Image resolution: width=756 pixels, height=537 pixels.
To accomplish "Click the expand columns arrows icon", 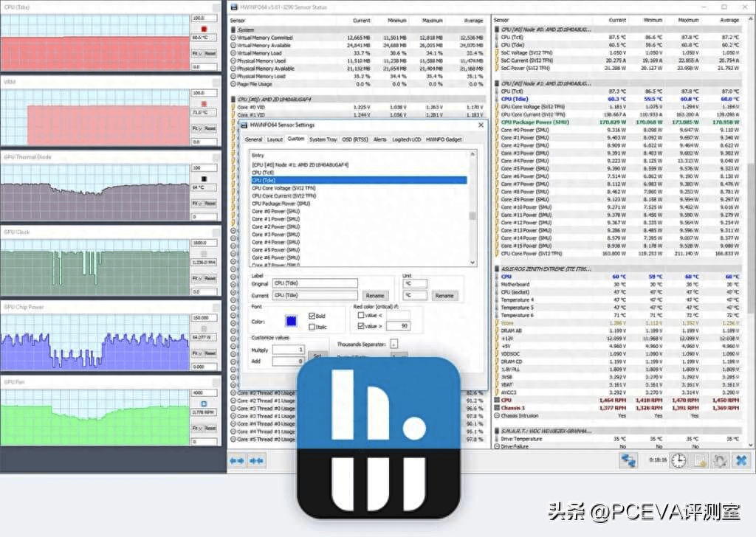I will [x=237, y=460].
